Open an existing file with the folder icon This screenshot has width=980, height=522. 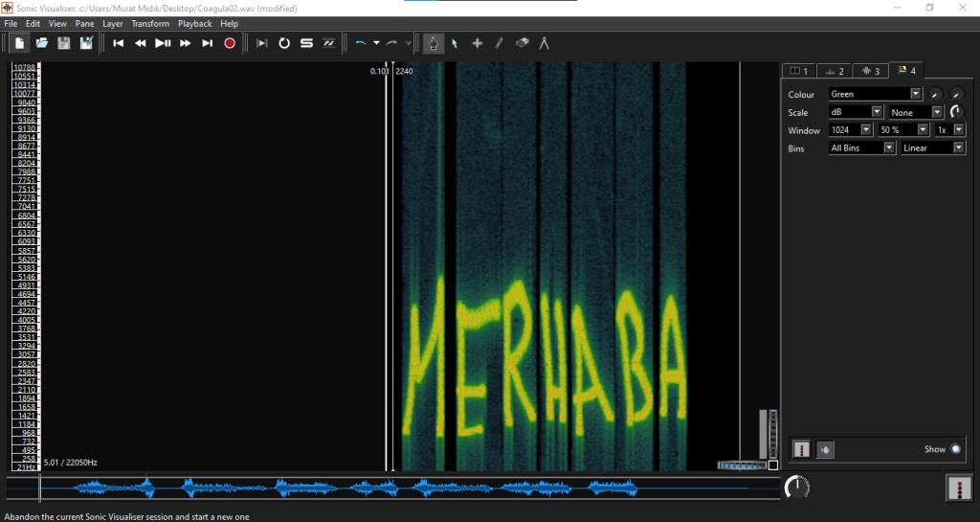(x=42, y=43)
